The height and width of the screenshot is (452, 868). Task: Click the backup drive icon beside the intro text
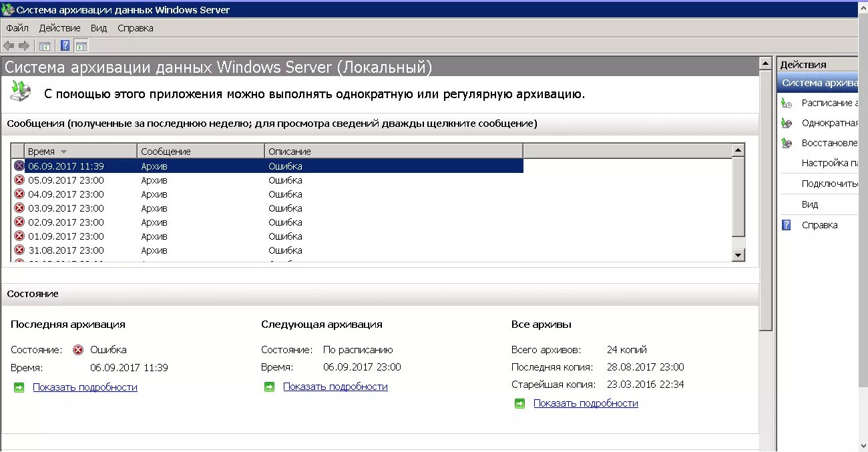[x=21, y=90]
